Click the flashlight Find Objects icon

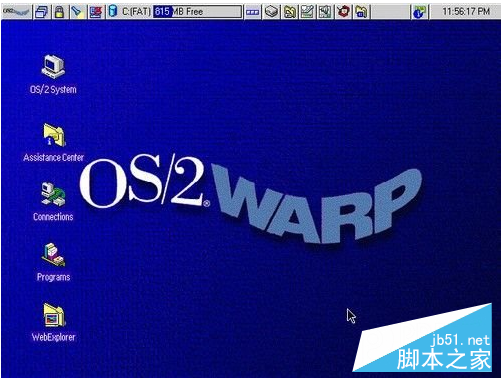[x=77, y=12]
